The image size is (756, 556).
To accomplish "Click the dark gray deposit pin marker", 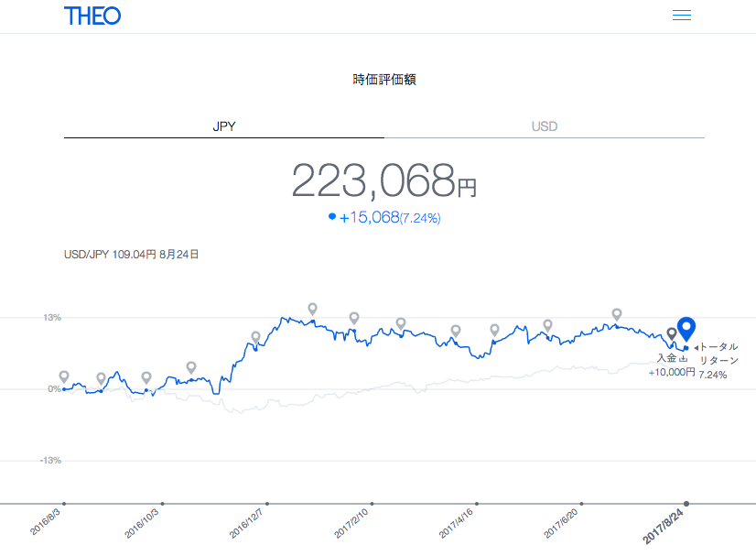I will click(671, 334).
